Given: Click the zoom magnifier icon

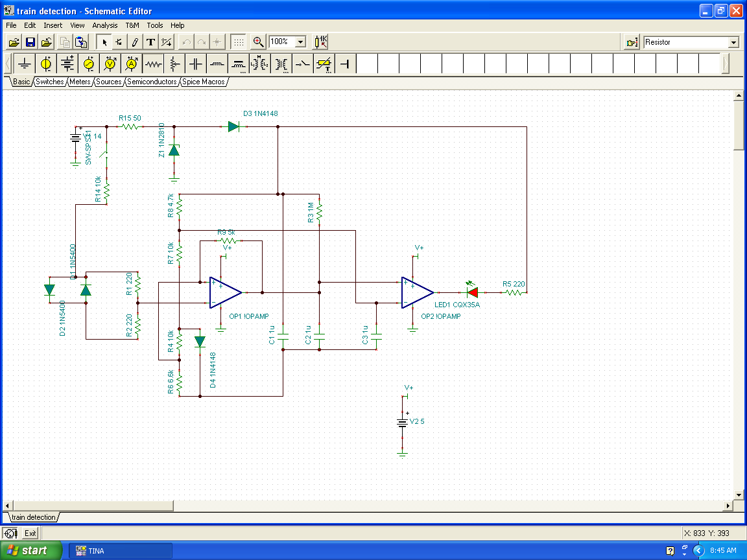Looking at the screenshot, I should point(257,42).
